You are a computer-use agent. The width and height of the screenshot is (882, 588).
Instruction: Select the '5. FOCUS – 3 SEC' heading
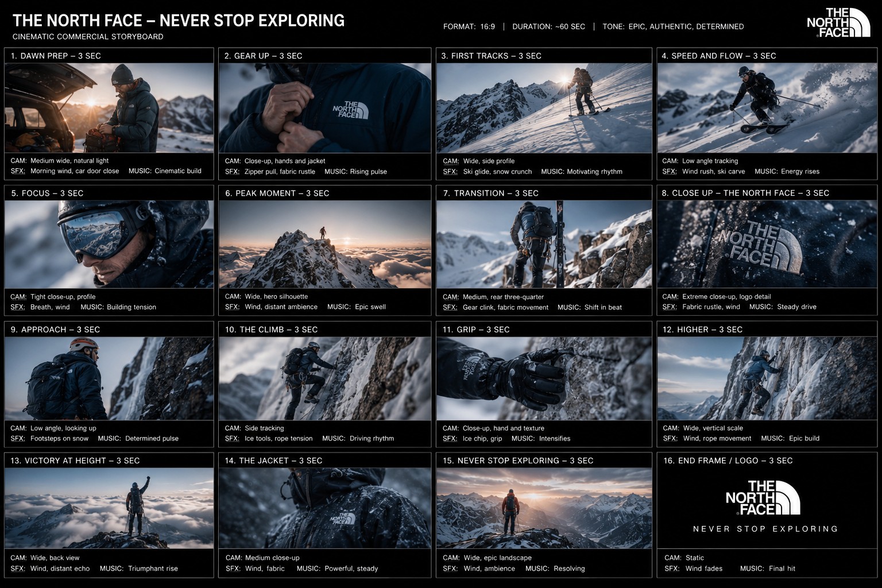[48, 193]
